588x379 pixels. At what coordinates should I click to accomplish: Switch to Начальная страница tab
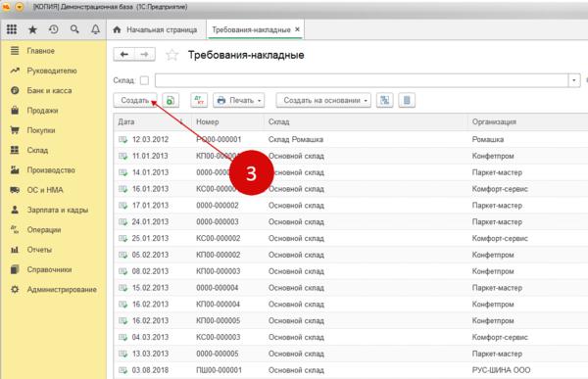[x=156, y=29]
